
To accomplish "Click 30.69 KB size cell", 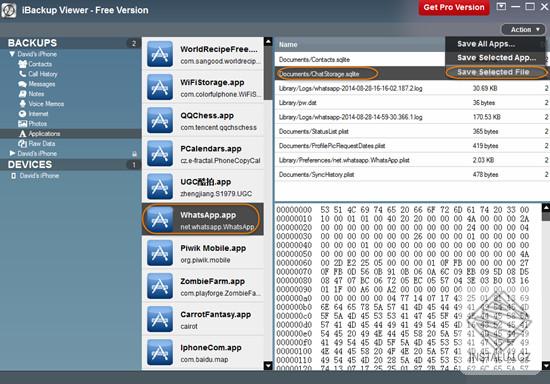I will [x=485, y=88].
